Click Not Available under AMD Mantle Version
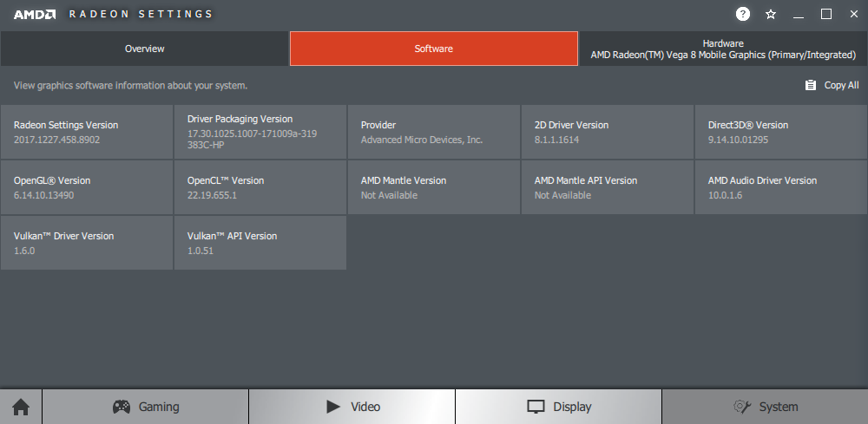 389,195
